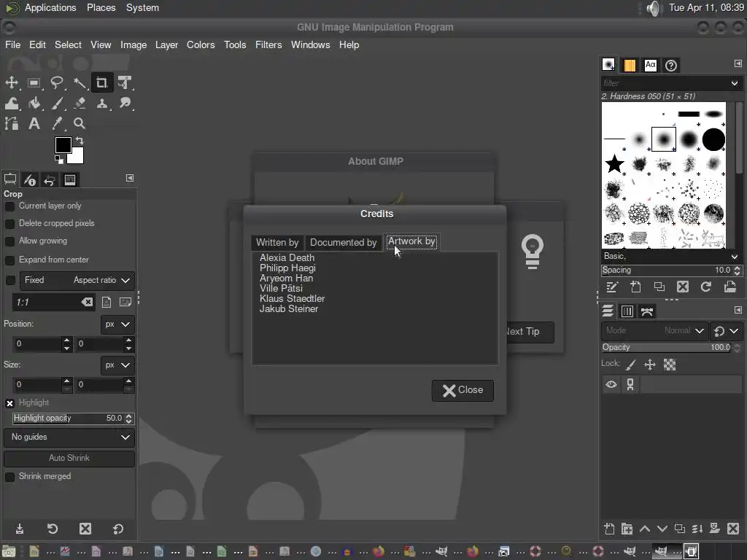Open the brush filter dropdown

(x=734, y=83)
